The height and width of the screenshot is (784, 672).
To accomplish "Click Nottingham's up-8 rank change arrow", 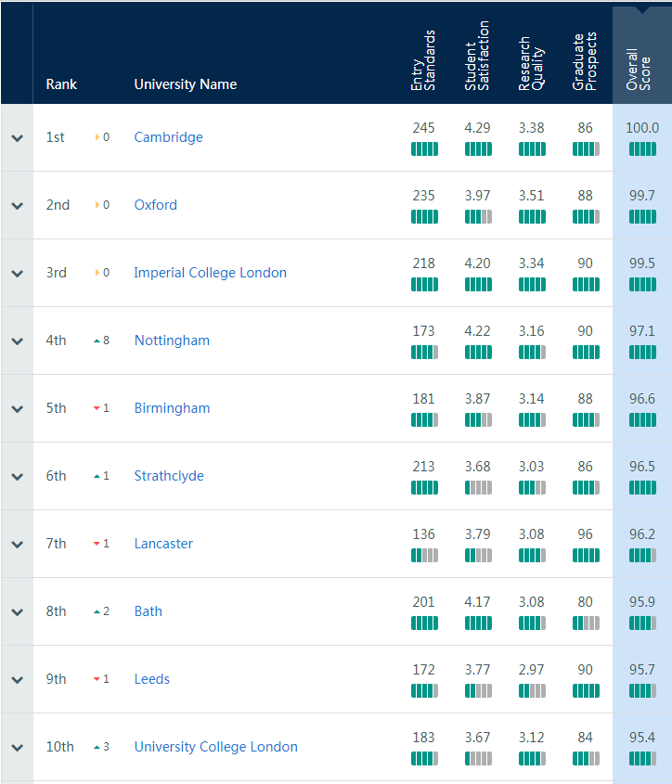I will click(97, 341).
